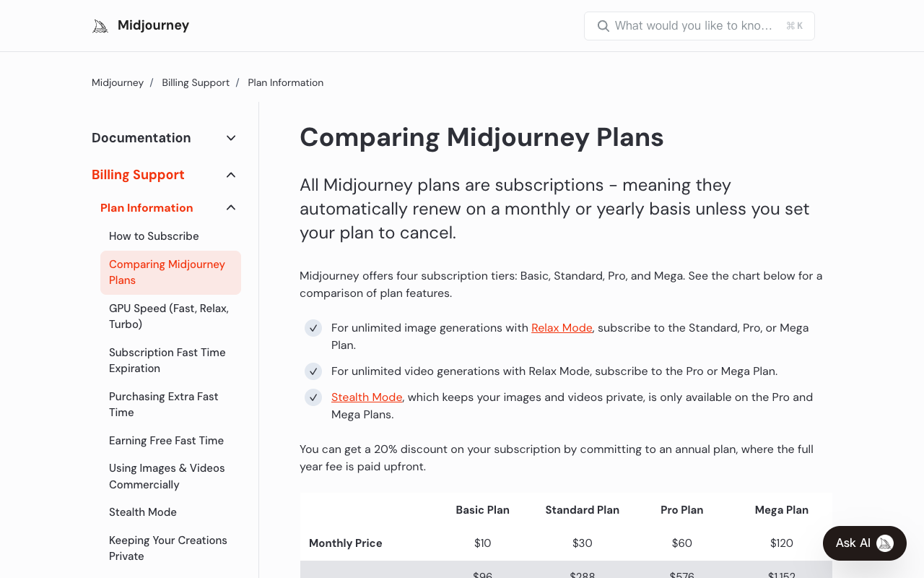The image size is (924, 578).
Task: Expand the Documentation sidebar section
Action: 231,138
